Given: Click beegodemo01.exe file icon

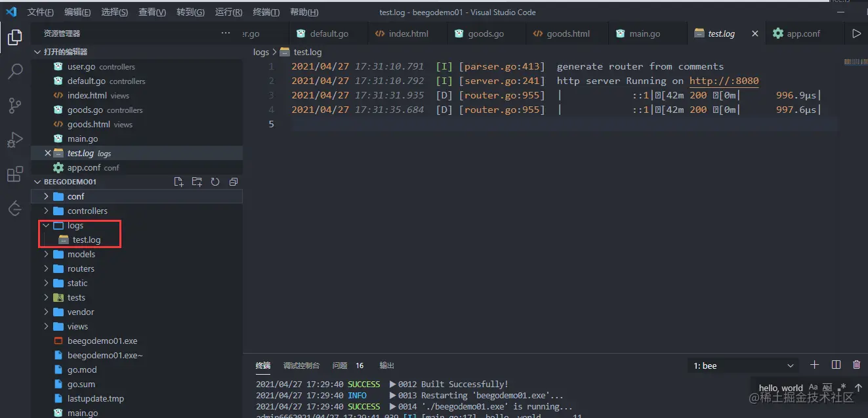Looking at the screenshot, I should click(x=58, y=341).
